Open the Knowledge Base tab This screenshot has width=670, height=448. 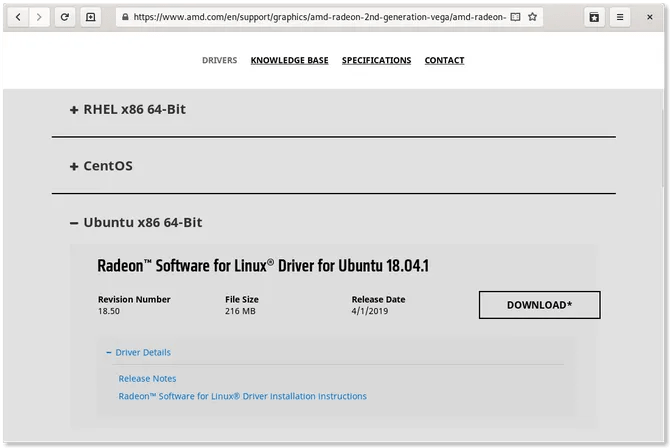(289, 60)
